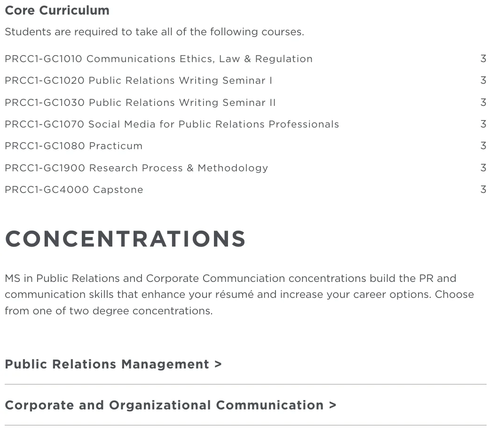
Task: Click the credit value for Practicum
Action: point(483,146)
